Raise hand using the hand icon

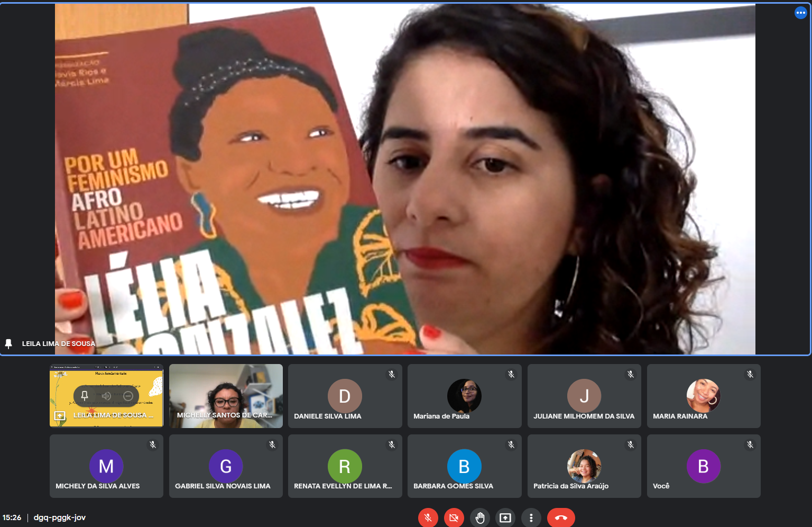click(479, 517)
